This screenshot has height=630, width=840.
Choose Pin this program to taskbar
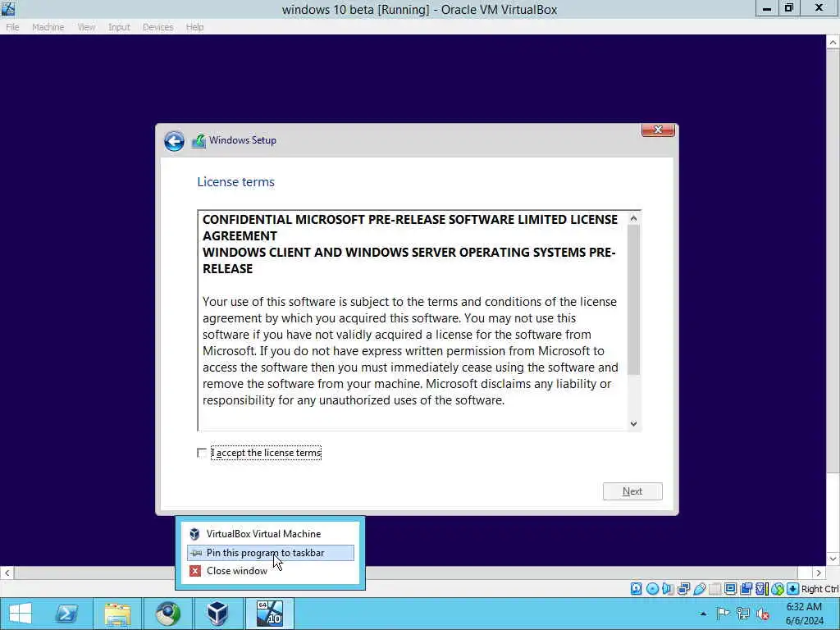pyautogui.click(x=271, y=553)
